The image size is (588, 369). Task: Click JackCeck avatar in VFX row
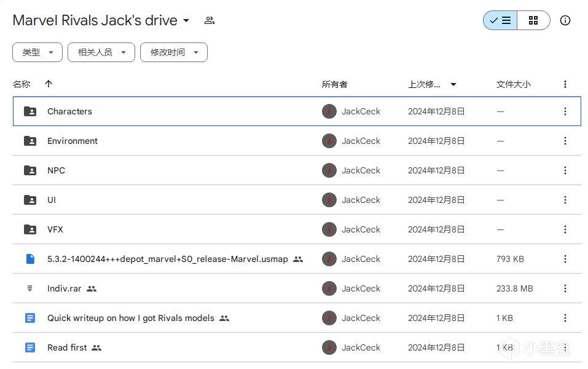tap(329, 229)
